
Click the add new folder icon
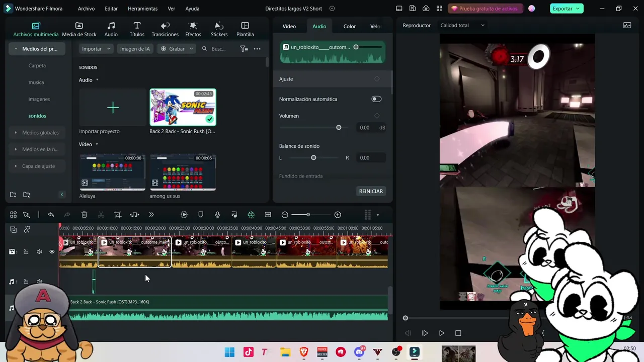pyautogui.click(x=13, y=195)
